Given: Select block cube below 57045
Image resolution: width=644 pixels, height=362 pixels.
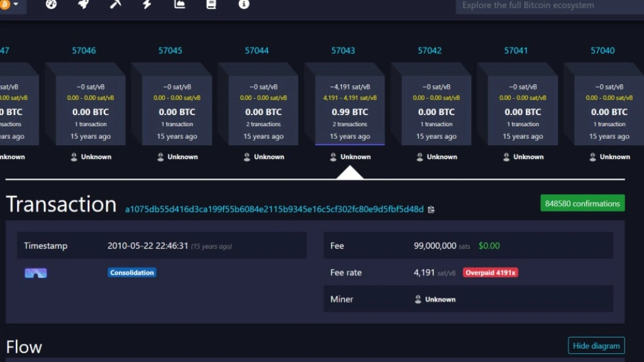Looking at the screenshot, I should (x=177, y=110).
